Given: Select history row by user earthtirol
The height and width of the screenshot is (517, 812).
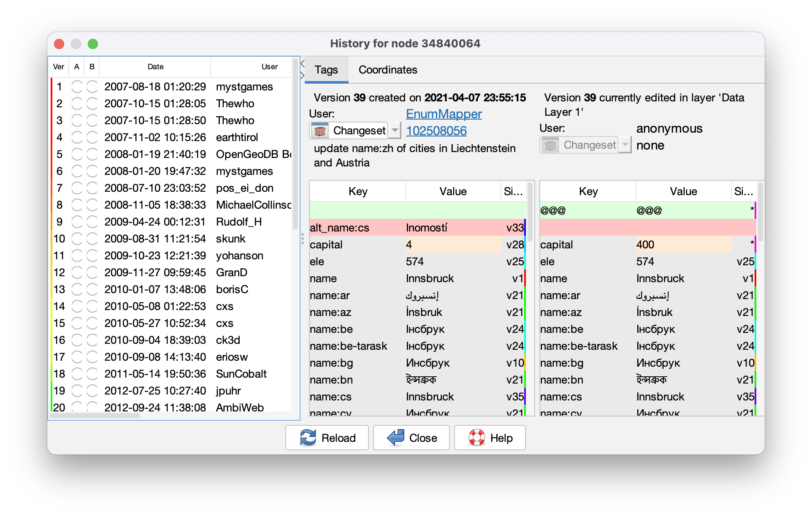Looking at the screenshot, I should pos(171,137).
